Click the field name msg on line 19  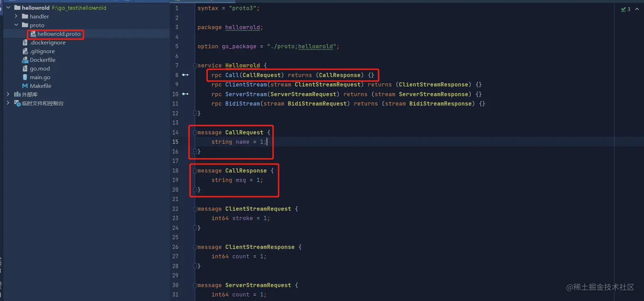tap(241, 180)
